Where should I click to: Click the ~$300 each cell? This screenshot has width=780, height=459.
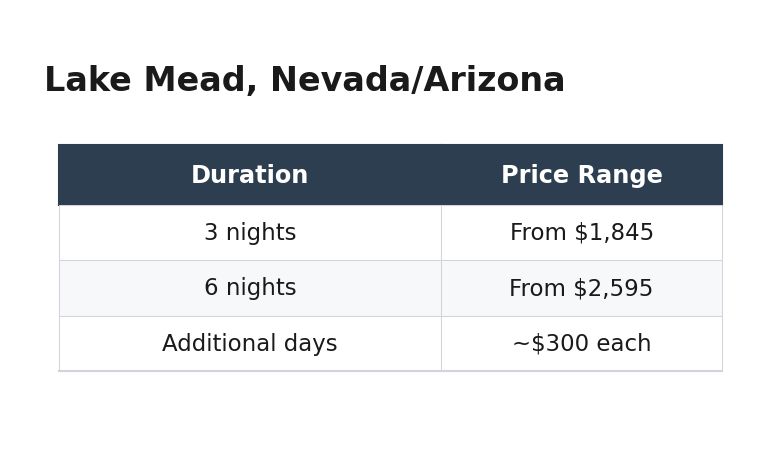[x=581, y=344]
